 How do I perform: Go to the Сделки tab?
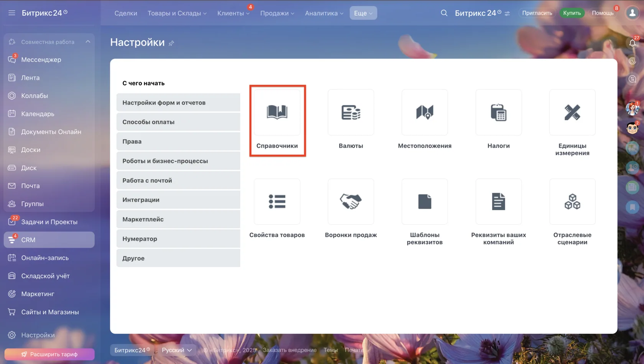126,13
